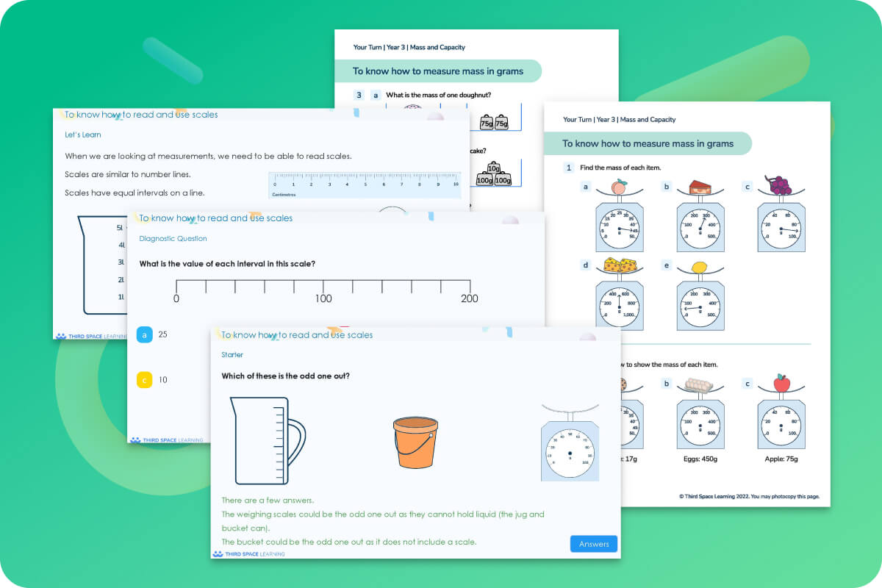Viewport: 882px width, 588px height.
Task: Expand the letter e lemon scale item
Action: 666,265
